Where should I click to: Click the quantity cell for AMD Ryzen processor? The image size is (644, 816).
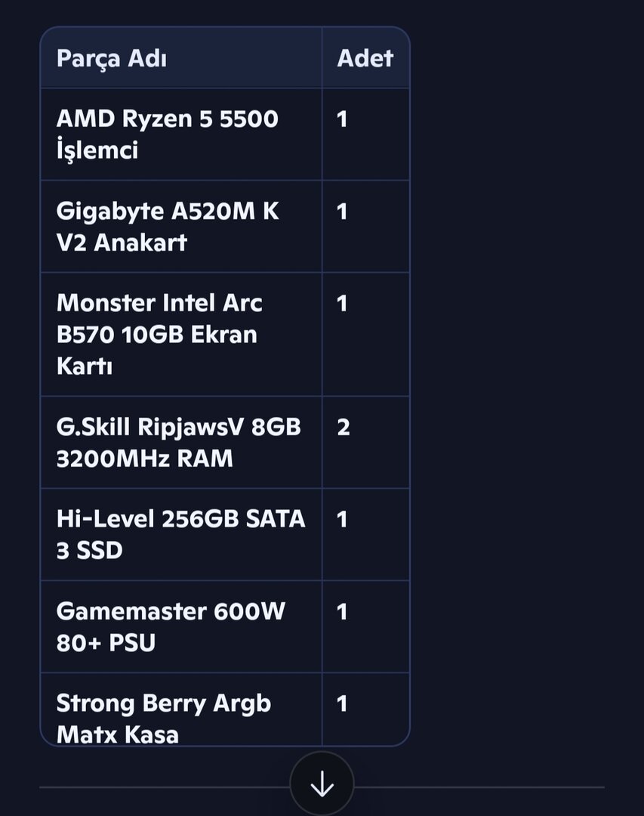[342, 119]
